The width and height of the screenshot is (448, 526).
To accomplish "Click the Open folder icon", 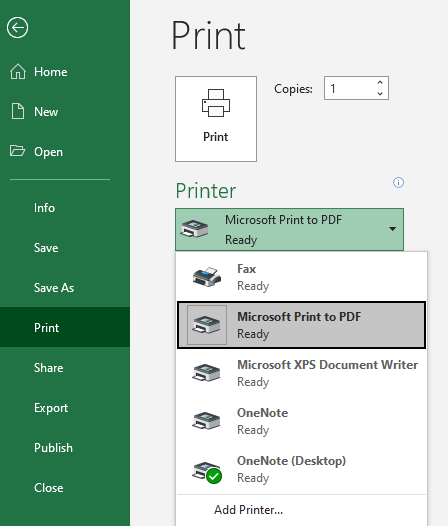I will (17, 151).
